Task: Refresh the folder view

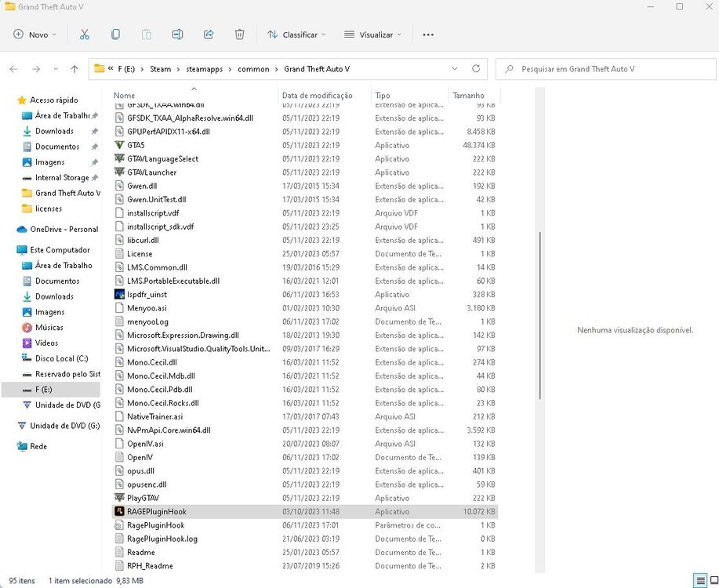Action: pos(477,69)
